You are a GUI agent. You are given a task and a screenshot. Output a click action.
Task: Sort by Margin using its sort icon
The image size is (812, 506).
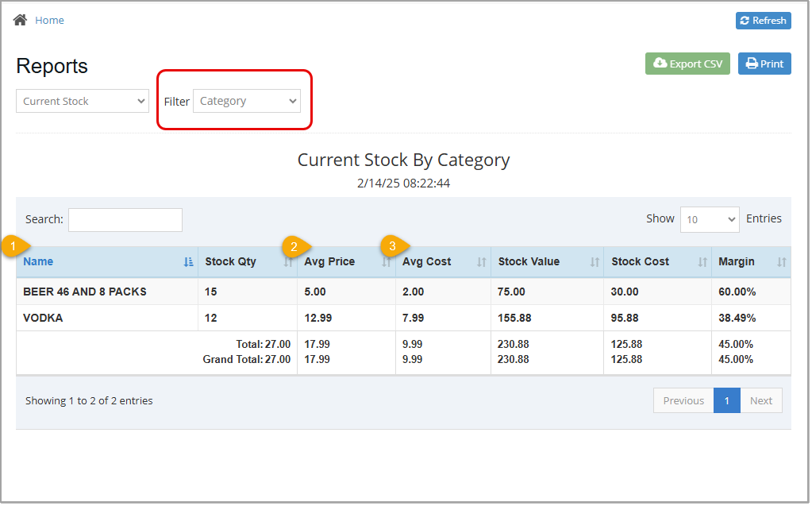[x=780, y=261]
